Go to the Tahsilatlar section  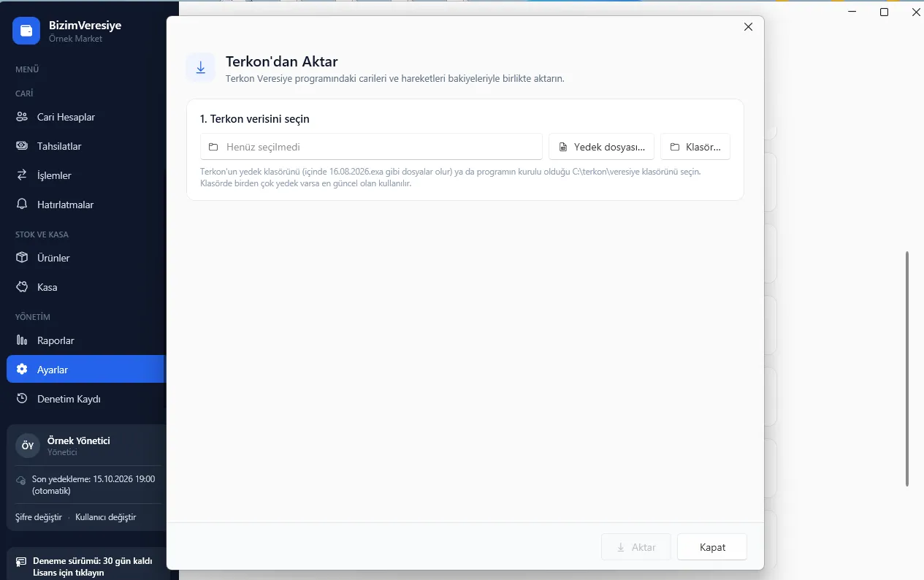click(85, 146)
